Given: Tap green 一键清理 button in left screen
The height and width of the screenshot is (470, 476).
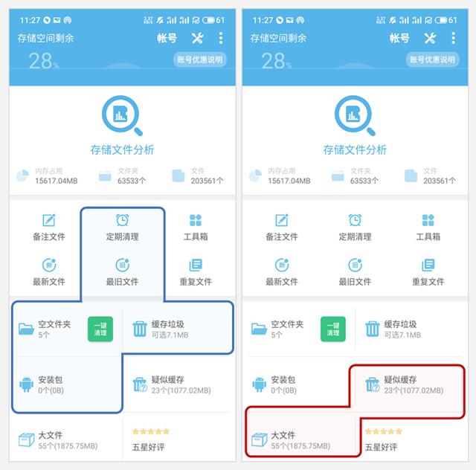Looking at the screenshot, I should point(100,329).
